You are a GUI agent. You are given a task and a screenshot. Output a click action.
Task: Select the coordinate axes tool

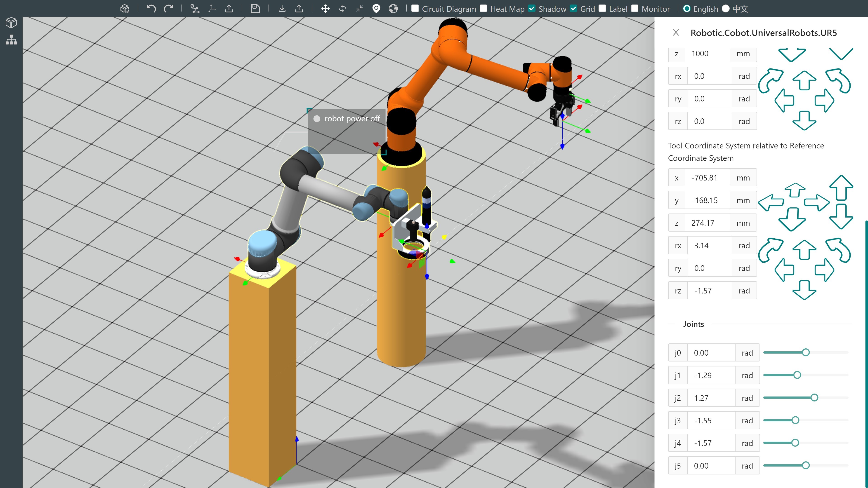click(x=212, y=8)
